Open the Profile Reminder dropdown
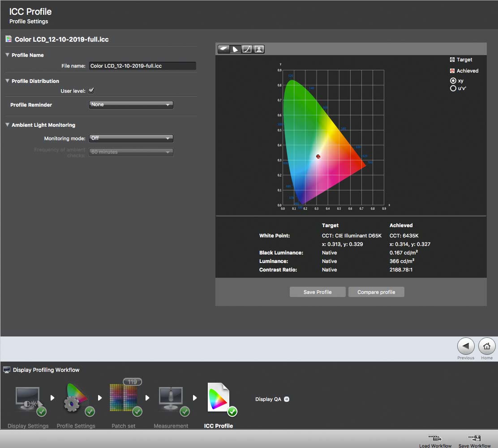The width and height of the screenshot is (498, 448). (131, 104)
